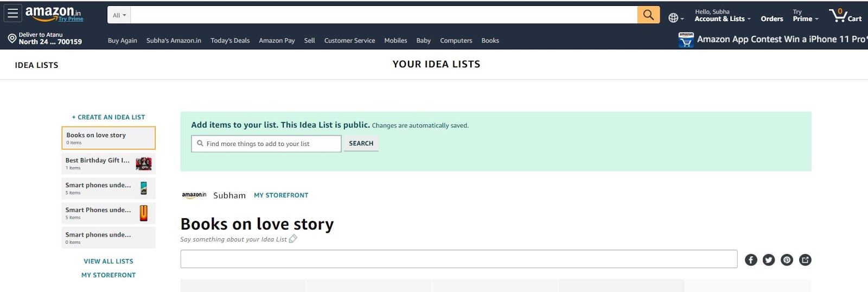Viewport: 868px width, 292px height.
Task: Click the Search button in green panel
Action: [361, 143]
